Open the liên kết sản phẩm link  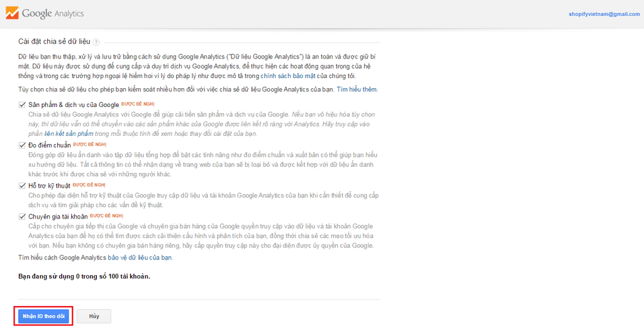pyautogui.click(x=69, y=133)
